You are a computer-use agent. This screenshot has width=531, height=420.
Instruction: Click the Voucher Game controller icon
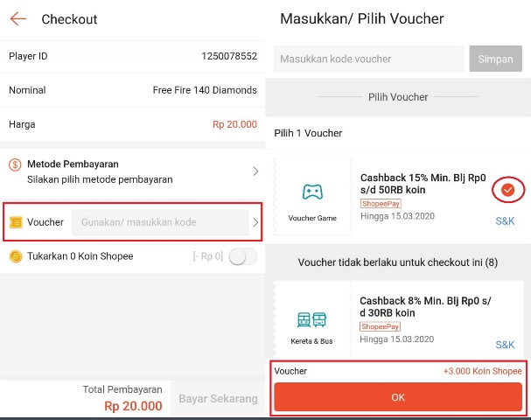point(312,192)
